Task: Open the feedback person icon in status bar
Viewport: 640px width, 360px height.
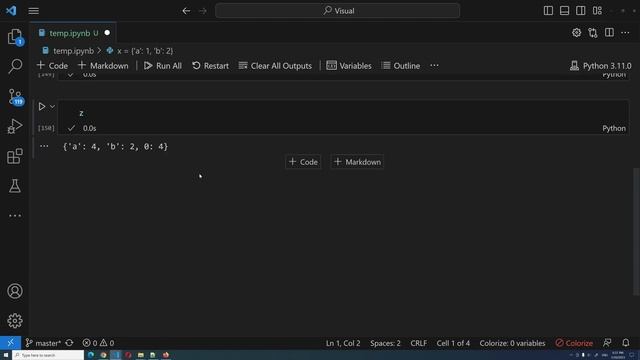Action: pyautogui.click(x=607, y=343)
